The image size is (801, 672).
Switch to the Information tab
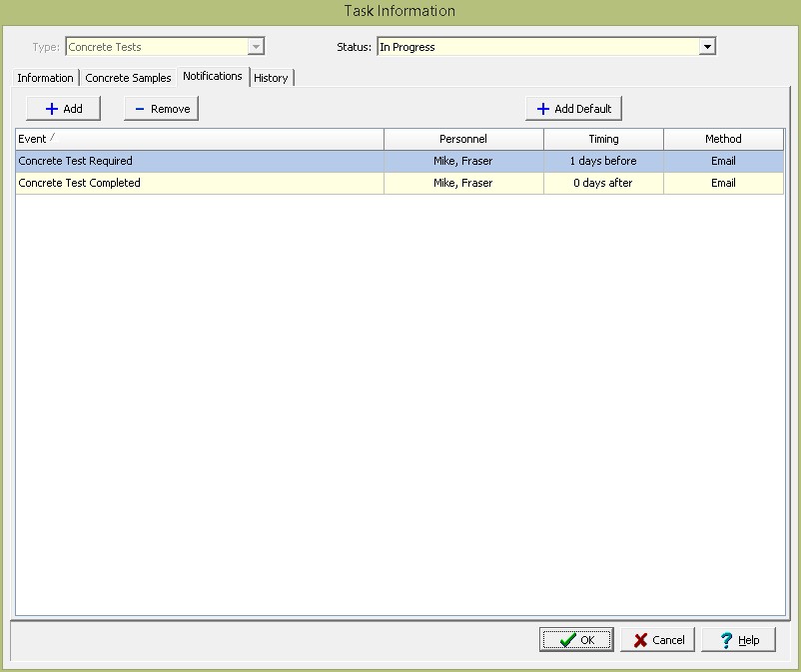(x=45, y=78)
